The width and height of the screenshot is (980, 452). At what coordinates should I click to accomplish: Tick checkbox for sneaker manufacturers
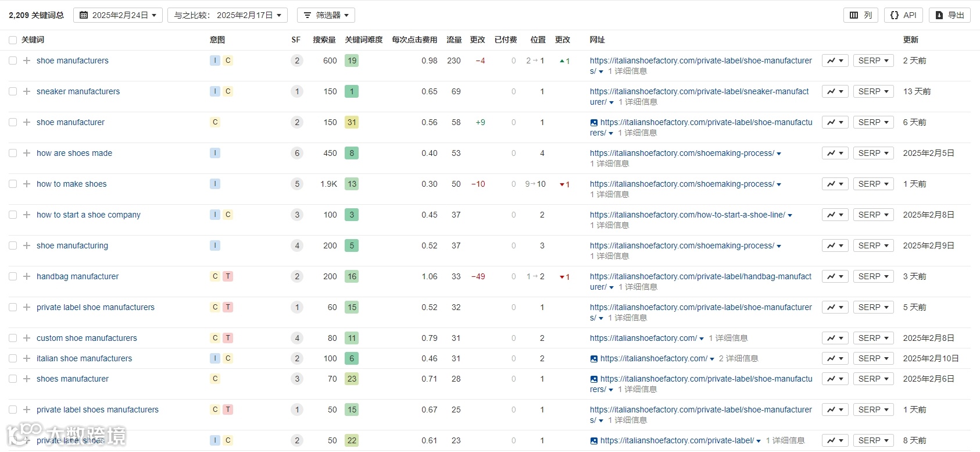point(13,91)
